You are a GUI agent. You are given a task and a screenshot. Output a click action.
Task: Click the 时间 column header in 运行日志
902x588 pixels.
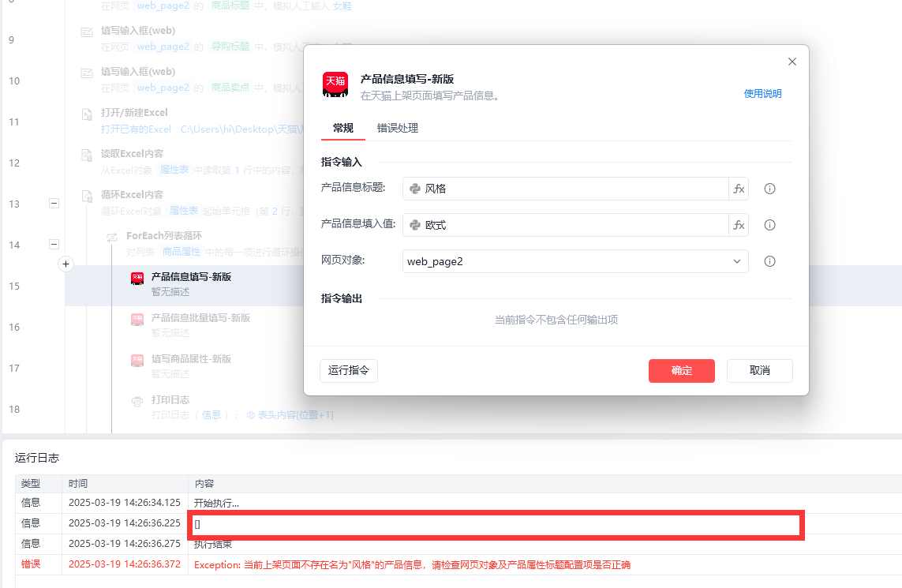pos(77,484)
